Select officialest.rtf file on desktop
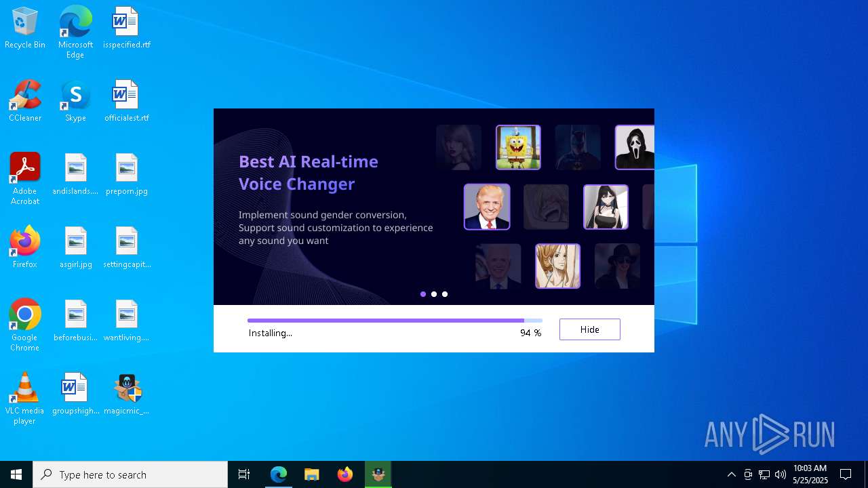868x488 pixels. [x=127, y=102]
